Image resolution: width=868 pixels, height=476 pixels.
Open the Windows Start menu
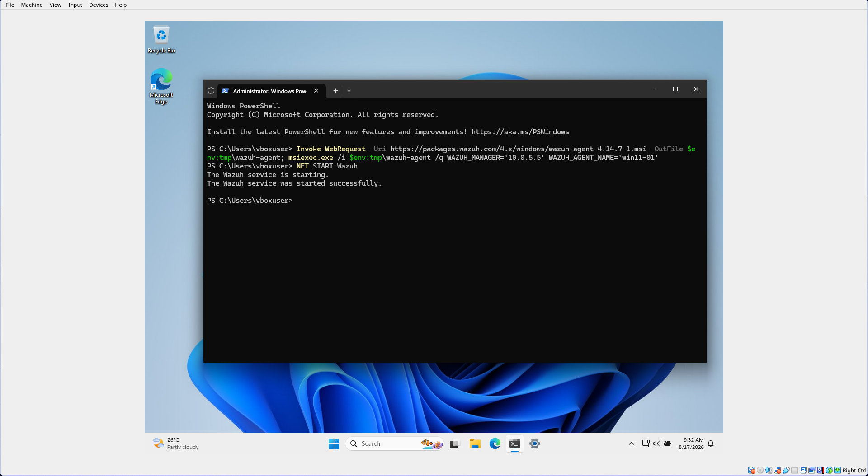(x=334, y=444)
